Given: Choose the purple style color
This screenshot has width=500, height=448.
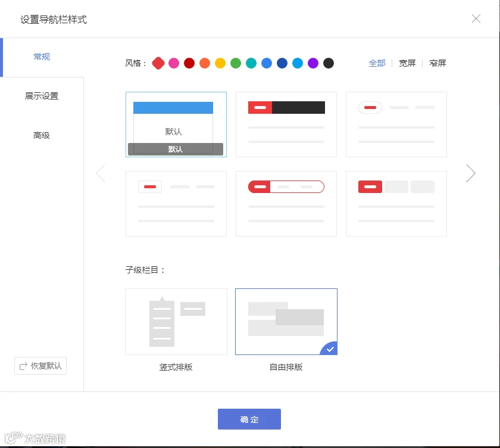Looking at the screenshot, I should (x=313, y=63).
